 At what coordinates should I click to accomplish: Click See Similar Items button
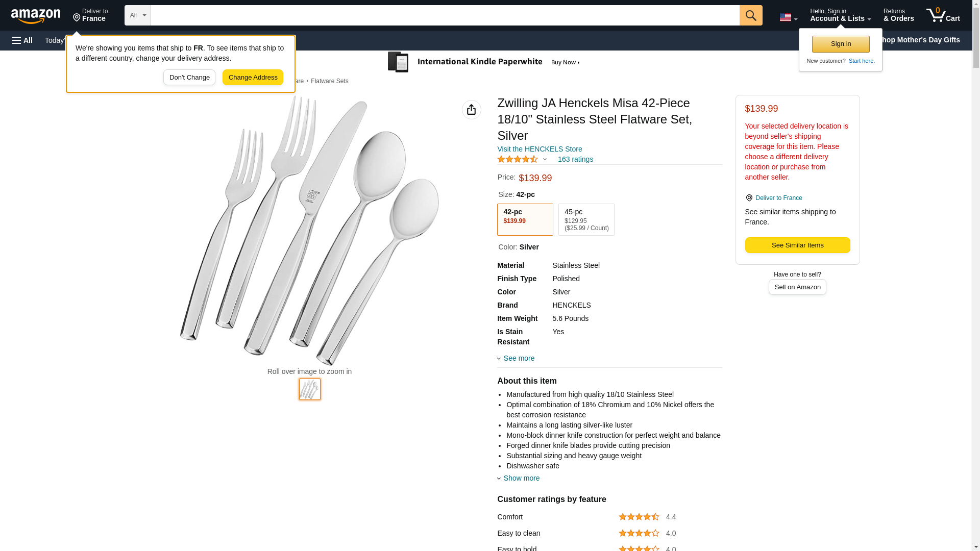coord(797,245)
